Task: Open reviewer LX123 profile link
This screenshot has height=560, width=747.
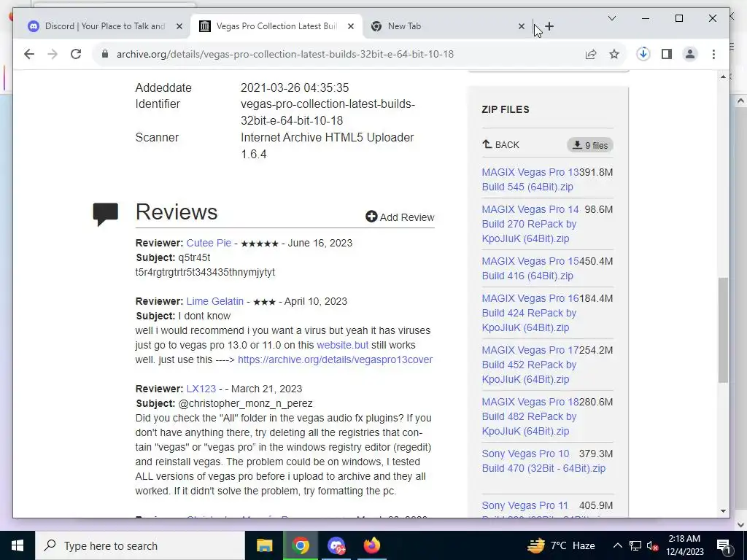Action: [201, 389]
